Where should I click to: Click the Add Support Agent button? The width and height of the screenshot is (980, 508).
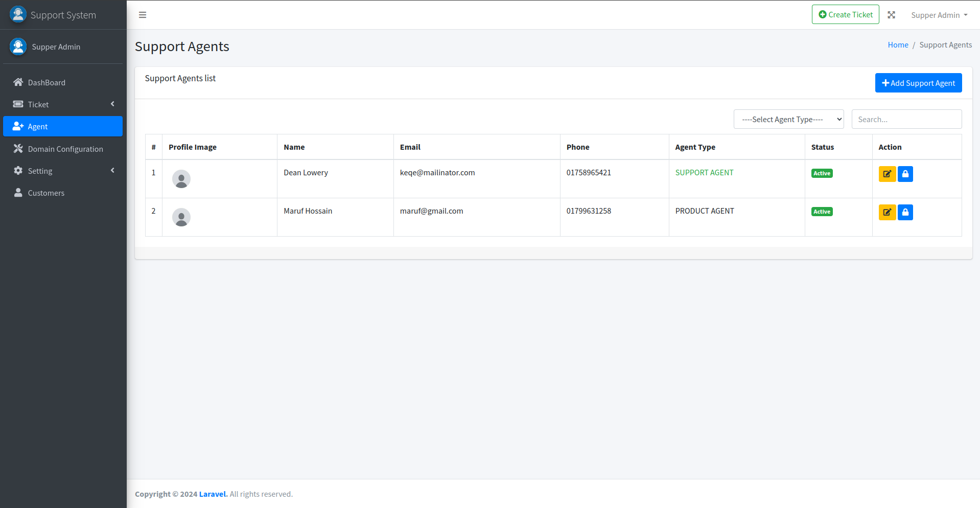point(918,83)
